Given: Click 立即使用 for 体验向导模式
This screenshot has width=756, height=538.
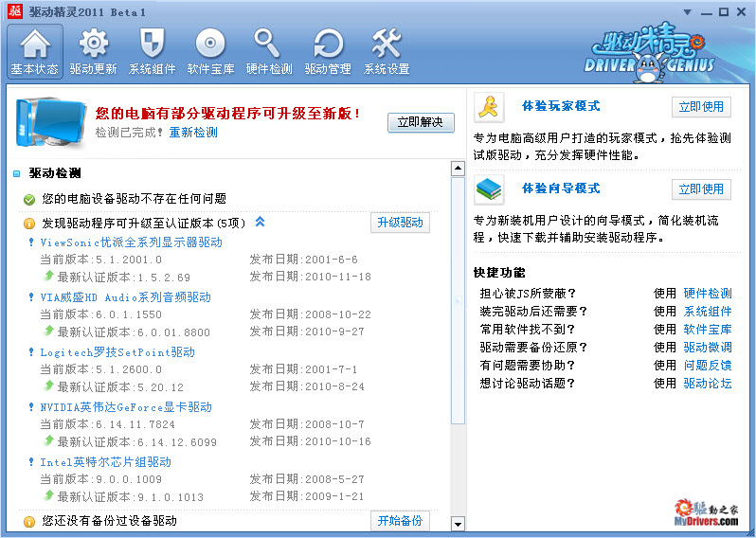Looking at the screenshot, I should [x=701, y=189].
